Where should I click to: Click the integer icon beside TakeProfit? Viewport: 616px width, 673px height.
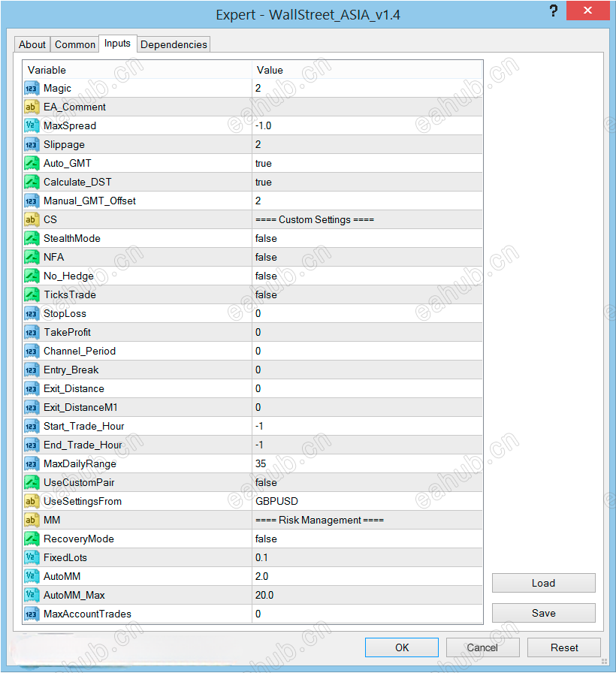(x=32, y=333)
